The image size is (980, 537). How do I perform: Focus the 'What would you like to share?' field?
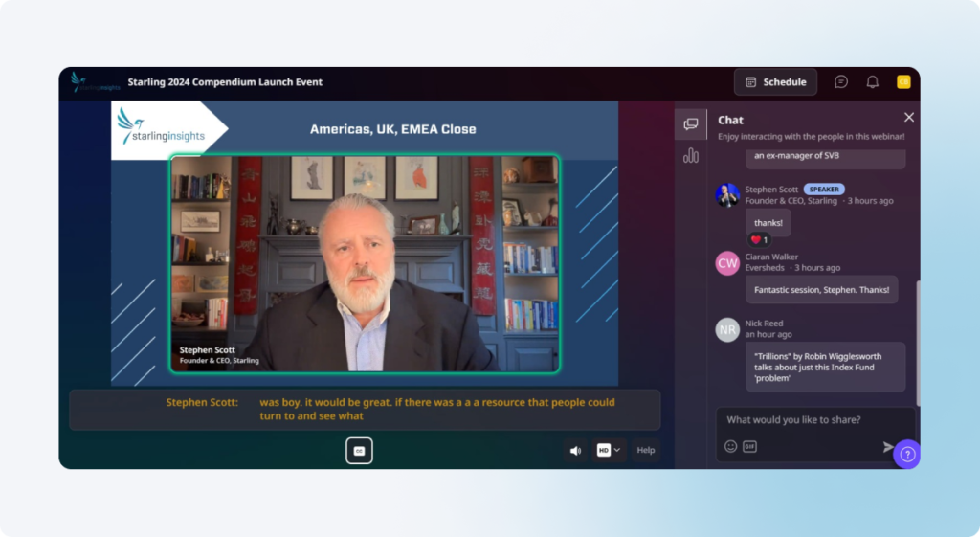tap(813, 420)
